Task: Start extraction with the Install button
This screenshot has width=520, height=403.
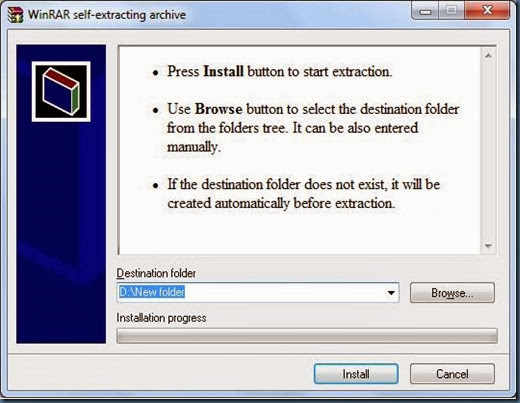Action: pyautogui.click(x=356, y=374)
